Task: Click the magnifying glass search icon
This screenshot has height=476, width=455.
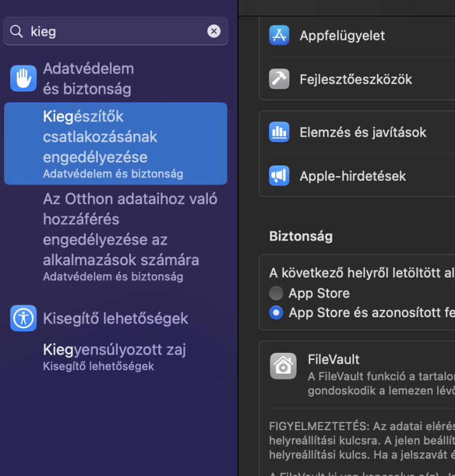Action: [x=17, y=32]
